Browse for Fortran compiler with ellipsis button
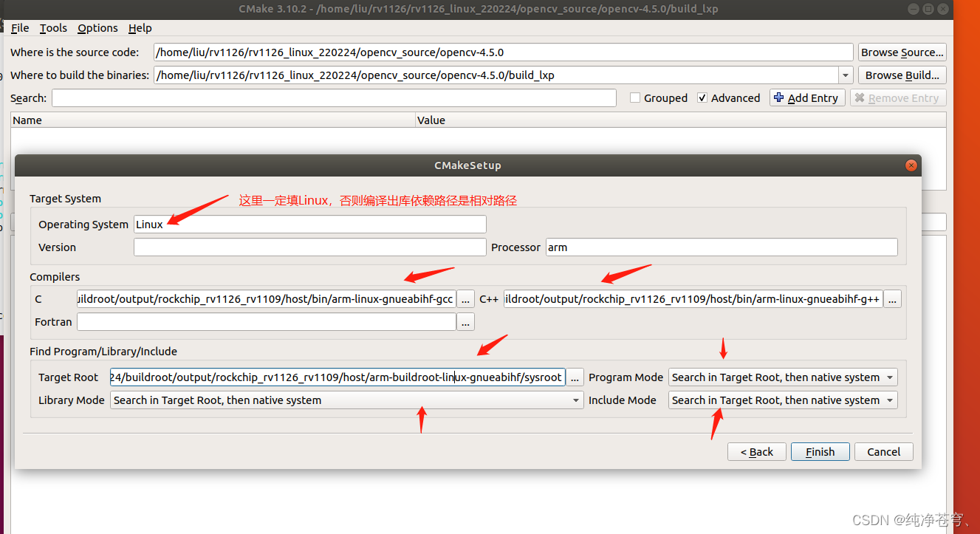 [x=465, y=322]
